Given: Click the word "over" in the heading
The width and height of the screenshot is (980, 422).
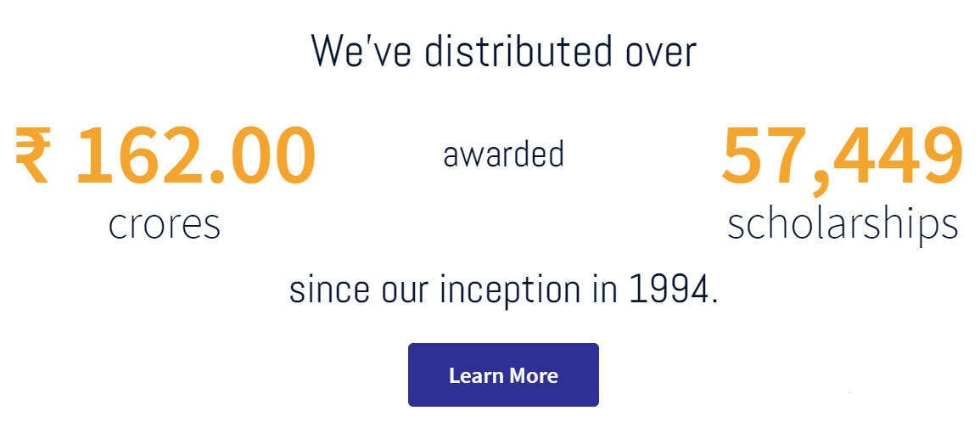Looking at the screenshot, I should 661,51.
